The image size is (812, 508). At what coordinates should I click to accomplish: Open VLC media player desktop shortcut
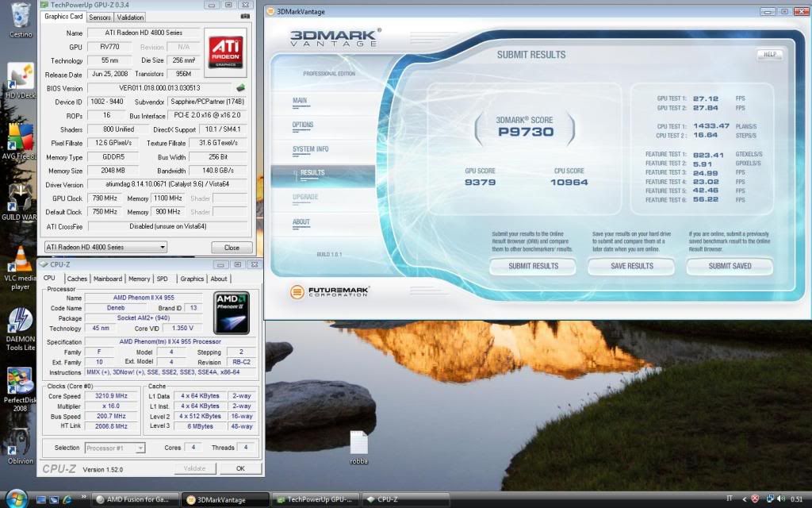(x=21, y=267)
